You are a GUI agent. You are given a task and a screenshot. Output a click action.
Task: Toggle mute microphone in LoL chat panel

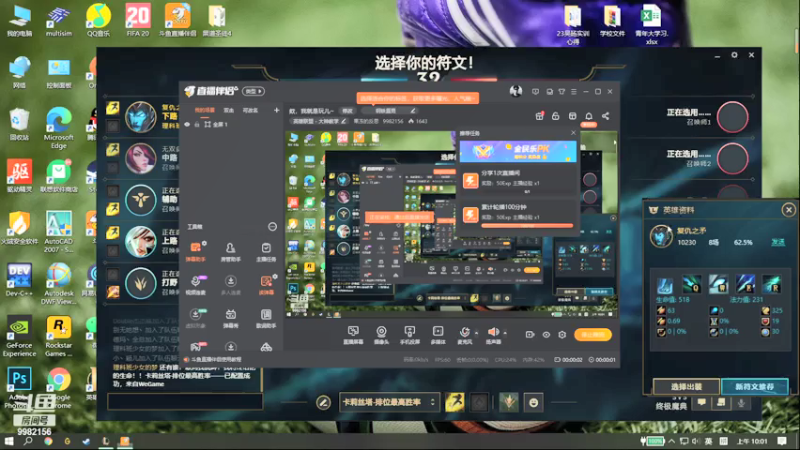(x=741, y=403)
